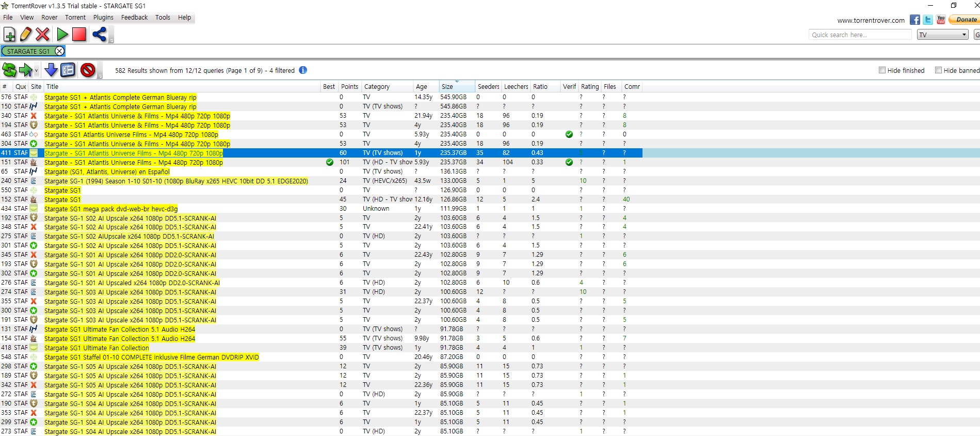Viewport: 980px width, 436px height.
Task: Stop the rover with red square icon
Action: pos(79,35)
